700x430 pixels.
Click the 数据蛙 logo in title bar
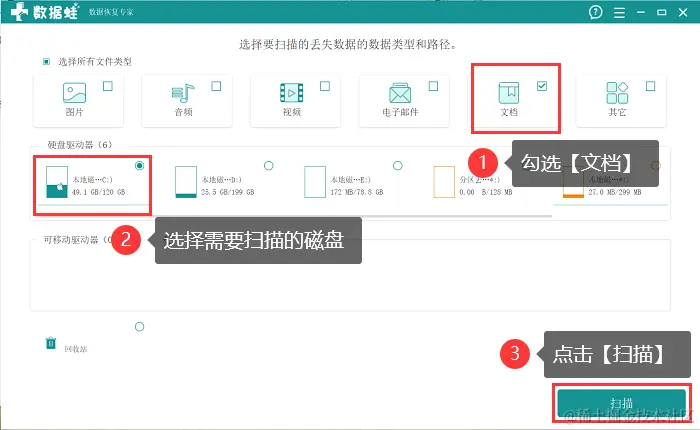[x=44, y=12]
